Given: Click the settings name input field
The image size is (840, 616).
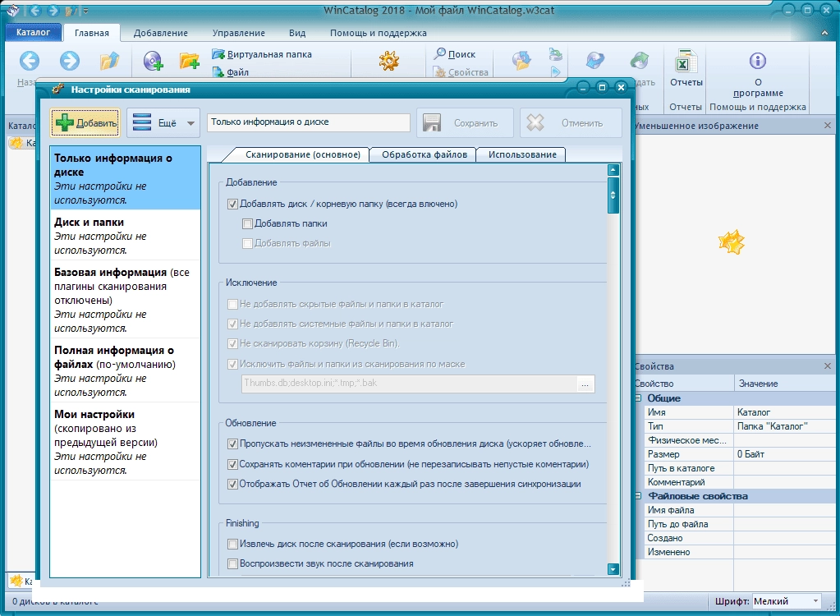Looking at the screenshot, I should click(x=309, y=122).
